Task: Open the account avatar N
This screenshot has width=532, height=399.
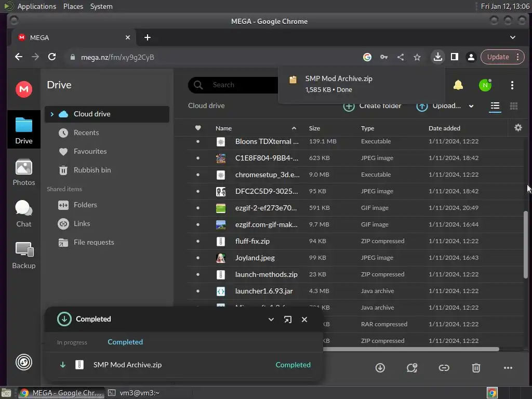Action: pyautogui.click(x=485, y=85)
